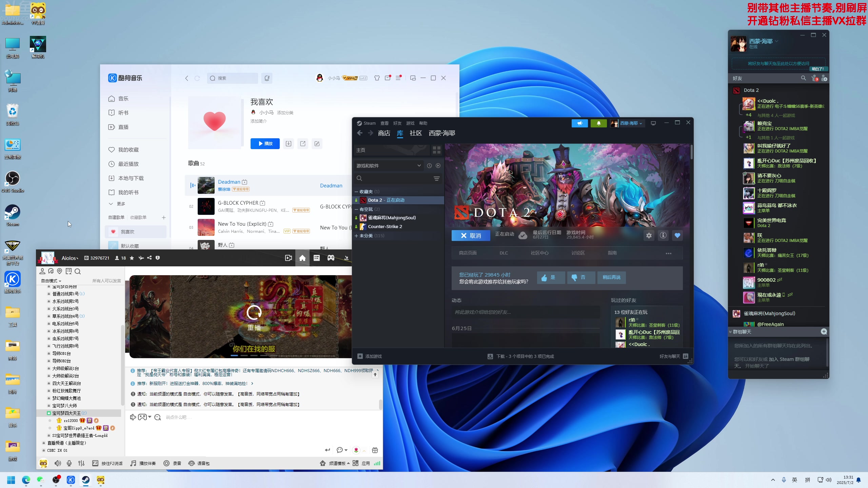Open YY audio mixer settings icon
The height and width of the screenshot is (488, 868).
click(81, 463)
